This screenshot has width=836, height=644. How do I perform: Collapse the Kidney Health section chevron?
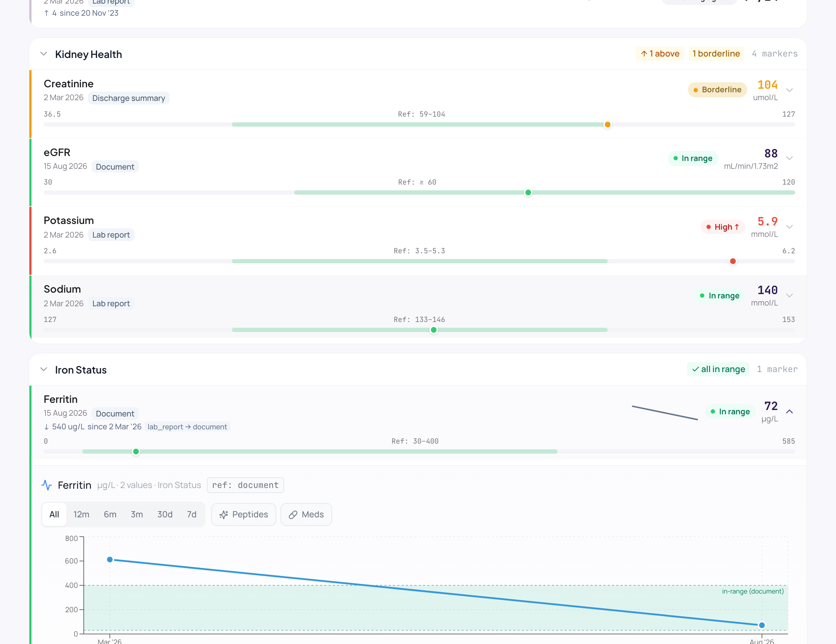click(x=44, y=54)
